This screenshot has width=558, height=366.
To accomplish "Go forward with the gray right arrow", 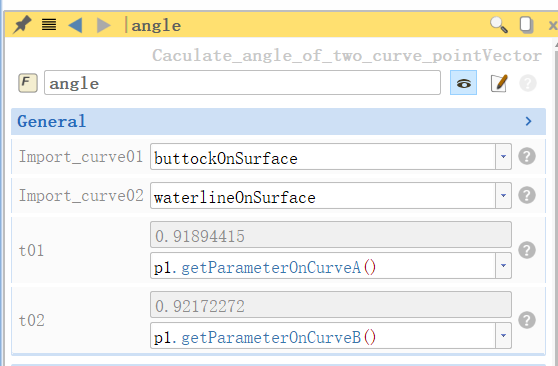I will (104, 25).
